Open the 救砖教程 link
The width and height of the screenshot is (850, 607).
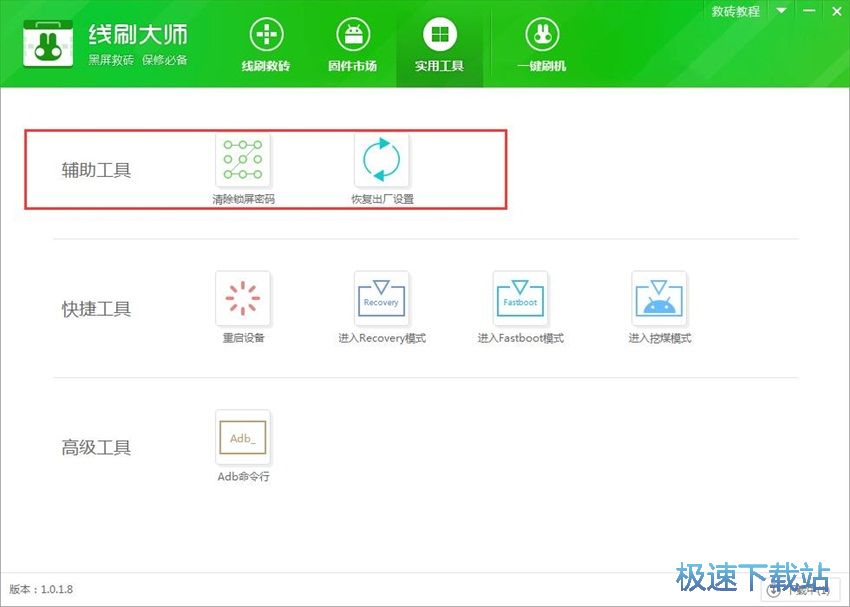(x=736, y=11)
